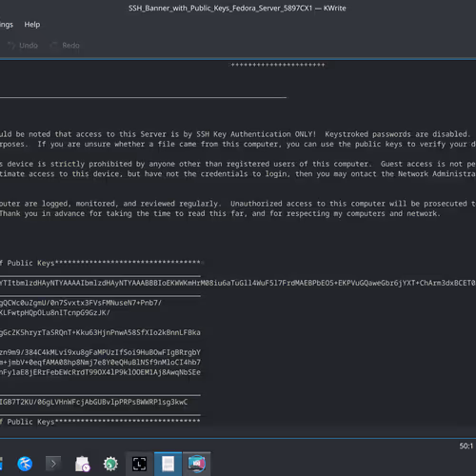Viewport: 476px width, 476px height.
Task: Click the Redo toolbar button
Action: 65,46
